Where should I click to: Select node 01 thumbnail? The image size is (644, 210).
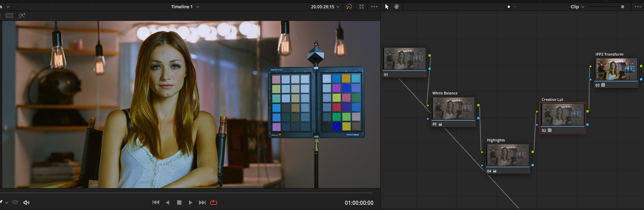(x=405, y=59)
